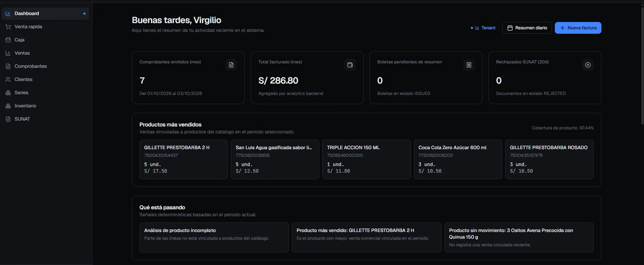
Task: Go to Venta rapida in the sidebar
Action: [x=46, y=27]
